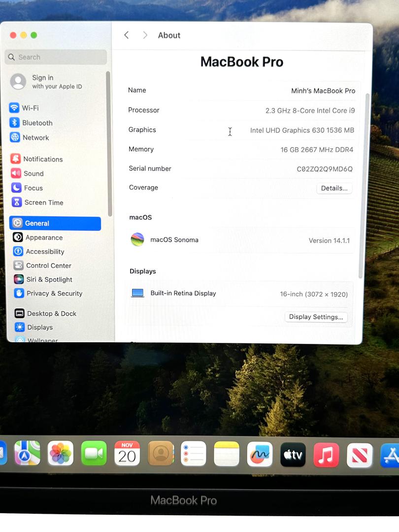Open Bluetooth settings in sidebar

point(31,123)
